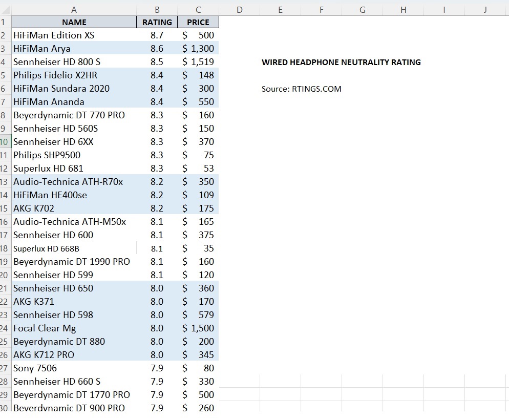The width and height of the screenshot is (509, 420).
Task: Select the Philips SHP9500 cell
Action: 74,155
